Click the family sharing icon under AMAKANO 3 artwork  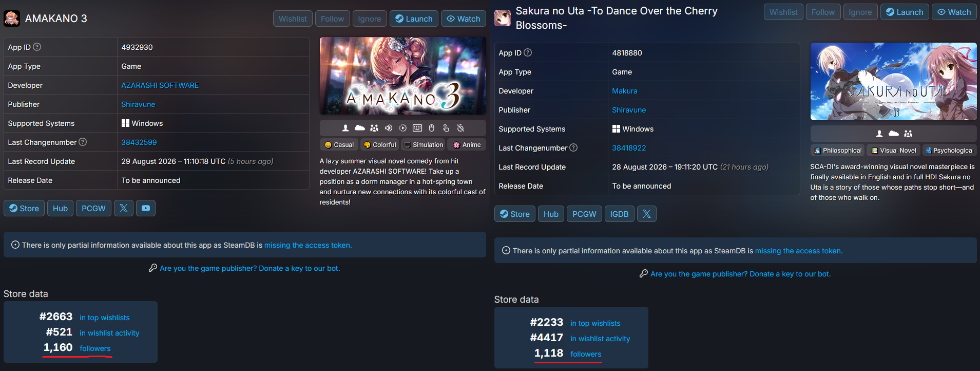374,128
